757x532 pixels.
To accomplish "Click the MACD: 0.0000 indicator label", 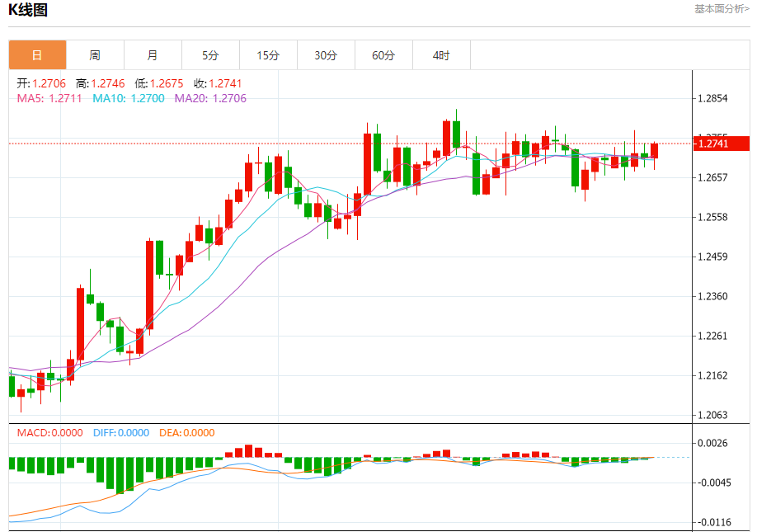I will [49, 433].
